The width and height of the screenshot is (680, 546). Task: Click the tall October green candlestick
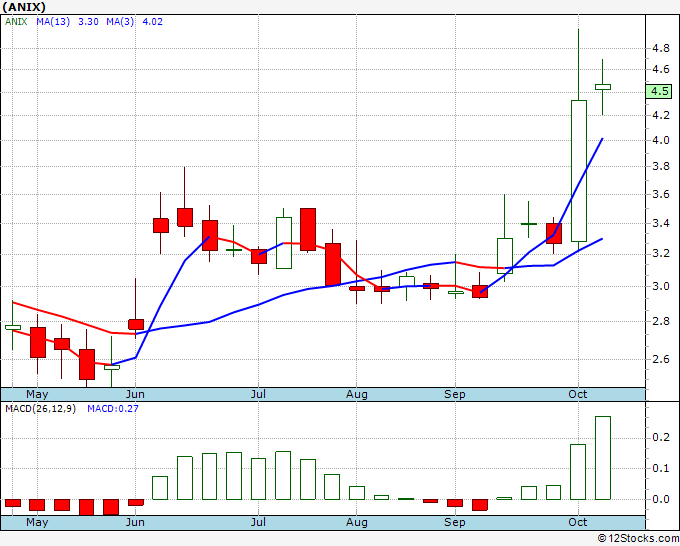pos(579,171)
